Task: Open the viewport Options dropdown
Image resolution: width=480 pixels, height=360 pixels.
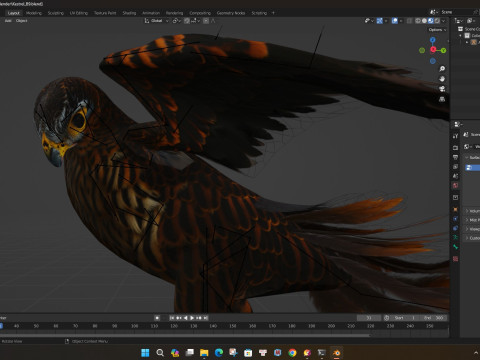Action: click(x=437, y=30)
